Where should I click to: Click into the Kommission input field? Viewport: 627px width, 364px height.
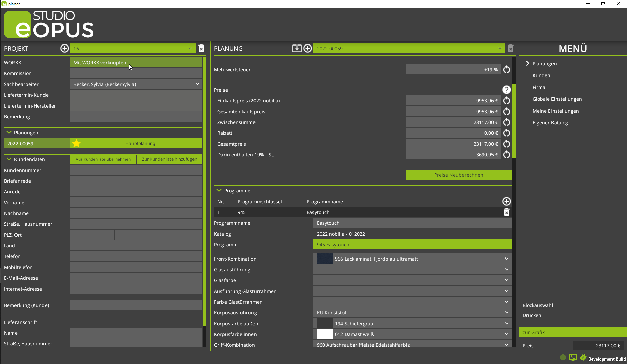point(136,73)
